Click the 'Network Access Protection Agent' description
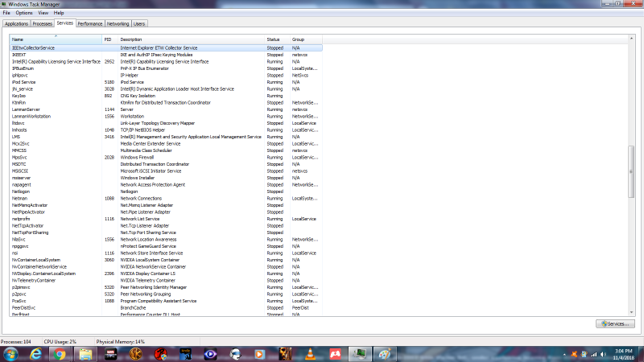The width and height of the screenshot is (644, 362). pos(152,185)
